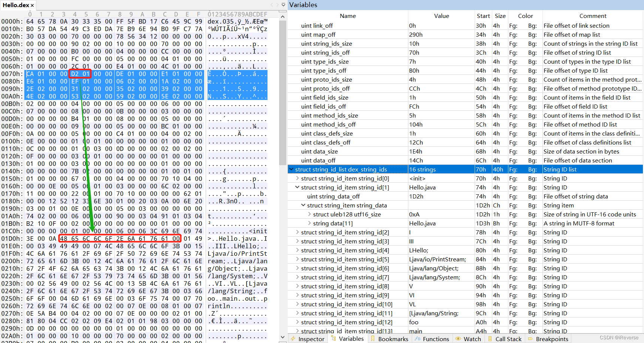
Task: Click the tab scroll-left arrow
Action: pos(272,5)
